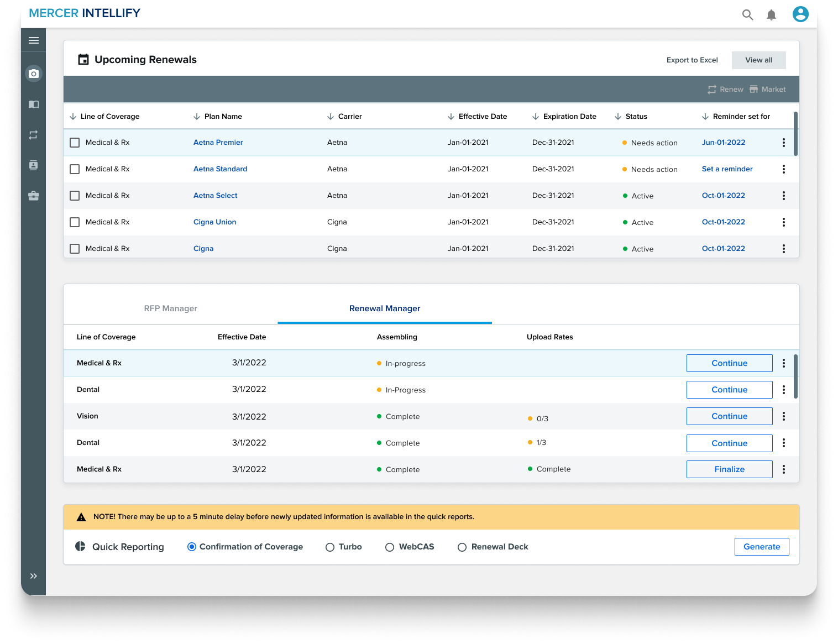
Task: Click the Quick Reporting pie chart icon
Action: (80, 546)
